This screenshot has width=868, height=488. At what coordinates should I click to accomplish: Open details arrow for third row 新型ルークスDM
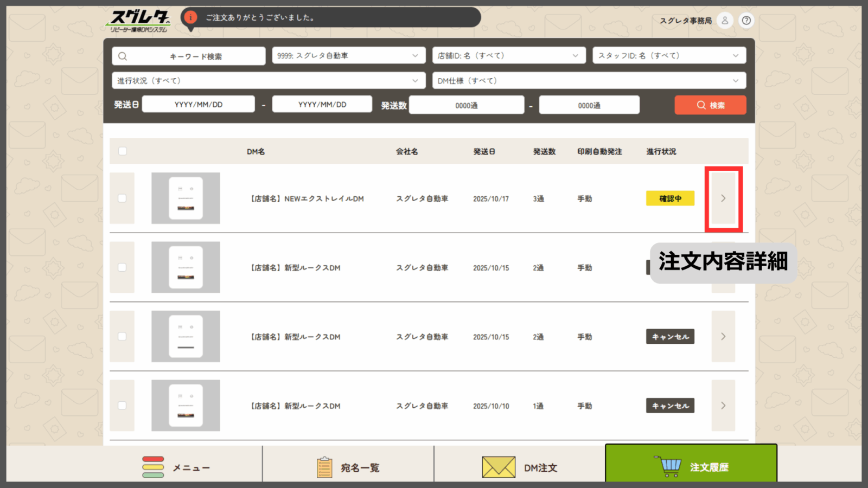(723, 337)
